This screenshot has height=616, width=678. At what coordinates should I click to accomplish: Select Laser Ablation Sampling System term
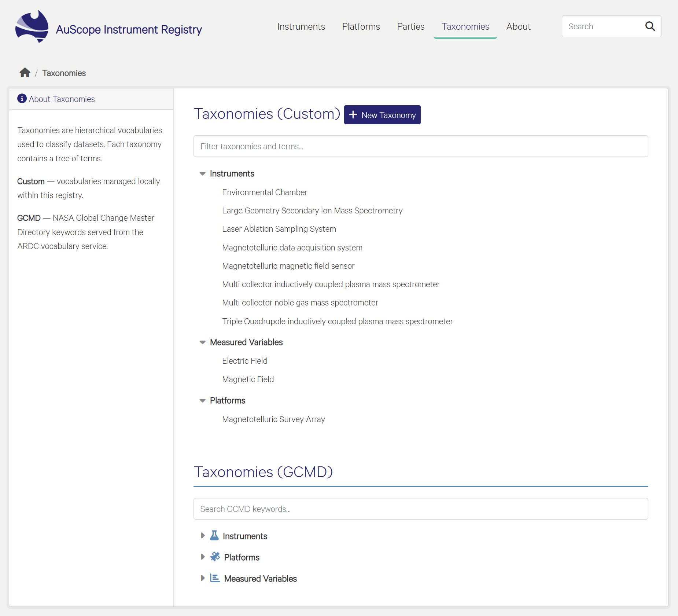click(279, 229)
